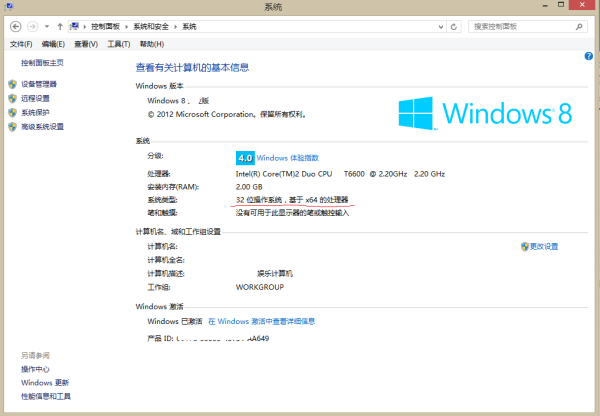This screenshot has height=416, width=600.
Task: Open the 文件(F) menu
Action: click(x=21, y=44)
